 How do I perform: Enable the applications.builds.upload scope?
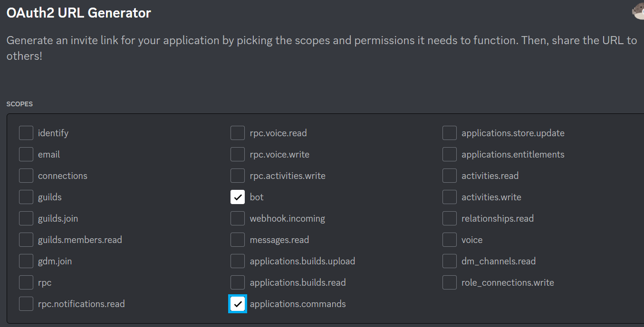(x=238, y=261)
